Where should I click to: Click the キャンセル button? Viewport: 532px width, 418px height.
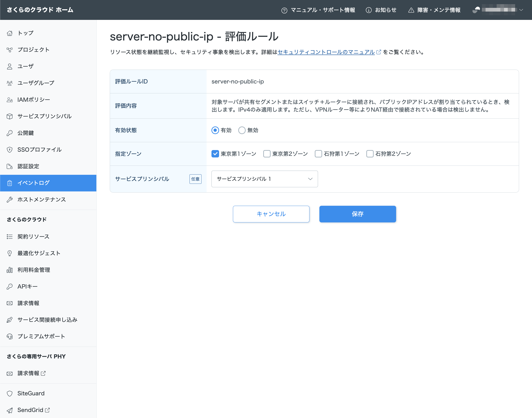tap(271, 214)
